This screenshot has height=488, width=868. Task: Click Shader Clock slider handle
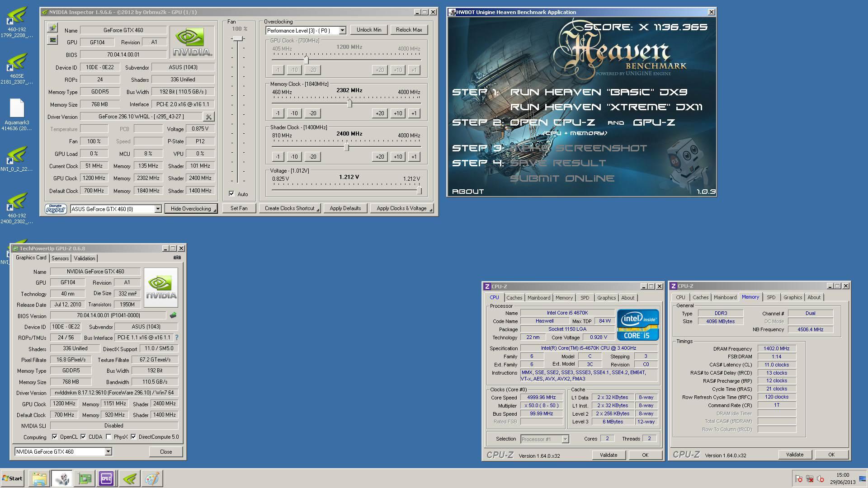pyautogui.click(x=347, y=147)
